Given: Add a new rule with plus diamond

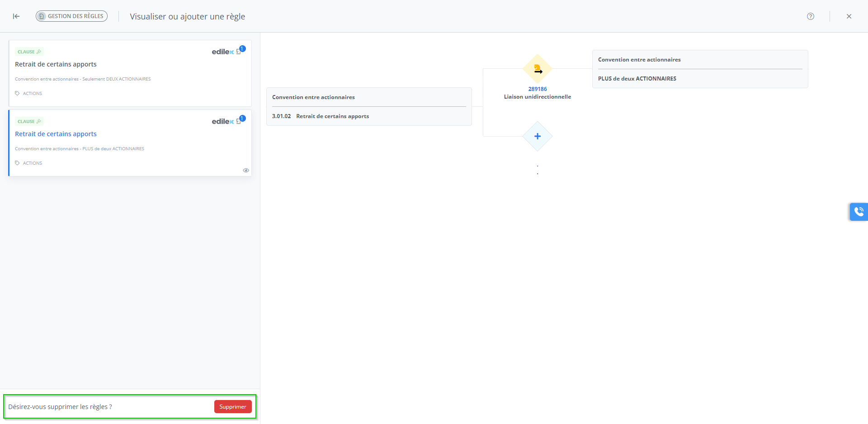Looking at the screenshot, I should [538, 136].
